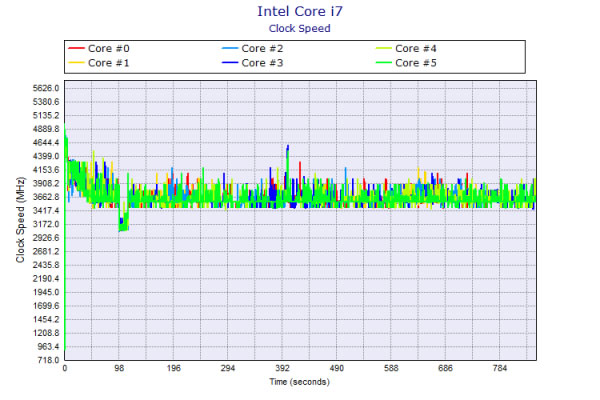Click the Intel Core i7 chart title

[x=300, y=11]
